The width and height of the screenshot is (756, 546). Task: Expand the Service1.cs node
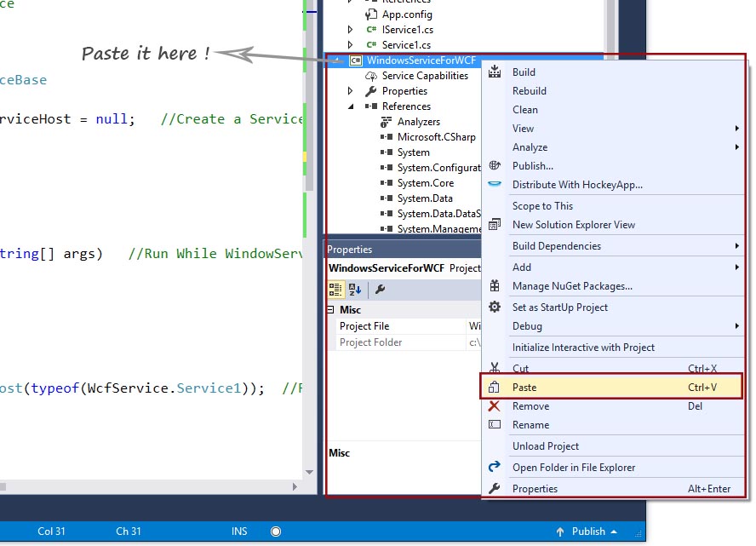tap(351, 45)
